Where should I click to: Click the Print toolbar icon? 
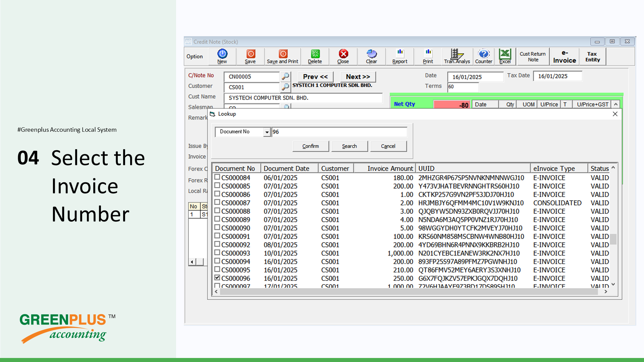pos(428,56)
